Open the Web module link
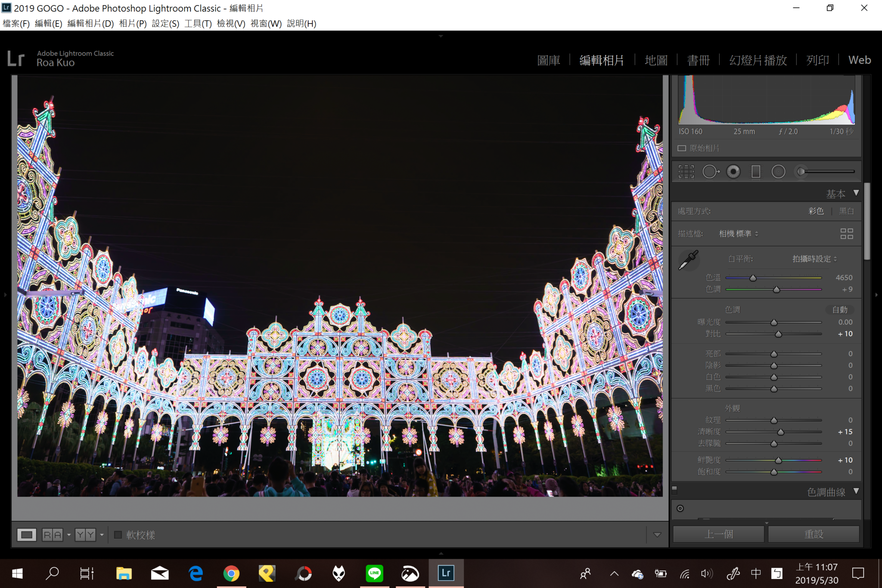The image size is (882, 588). [x=859, y=60]
